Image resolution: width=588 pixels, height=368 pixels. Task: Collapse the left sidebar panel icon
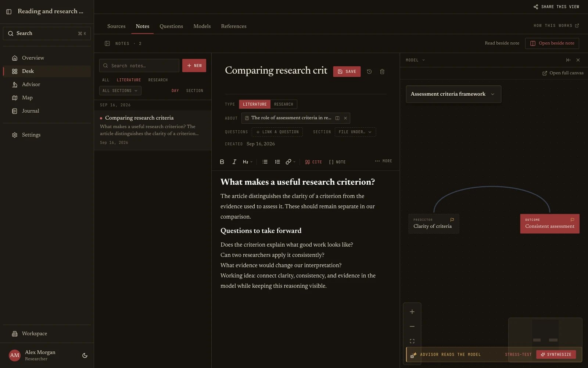click(9, 12)
